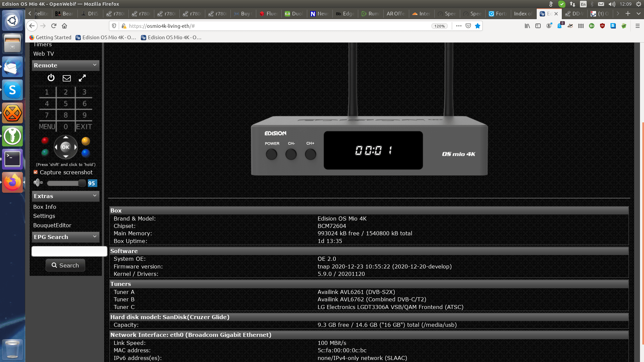The image size is (644, 362).
Task: Open a new browser tab
Action: click(628, 14)
